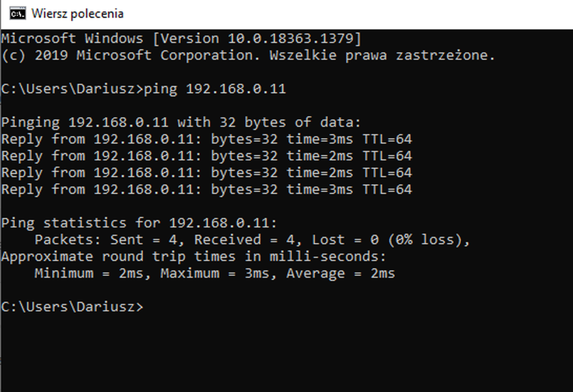Click the Microsoft Corporation copyright line
Screen dimensions: 573x392
tap(248, 55)
